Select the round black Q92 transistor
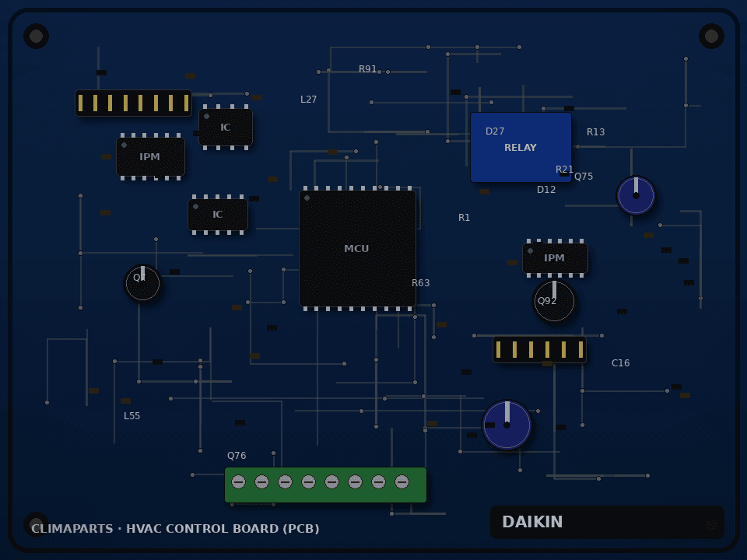 point(554,302)
